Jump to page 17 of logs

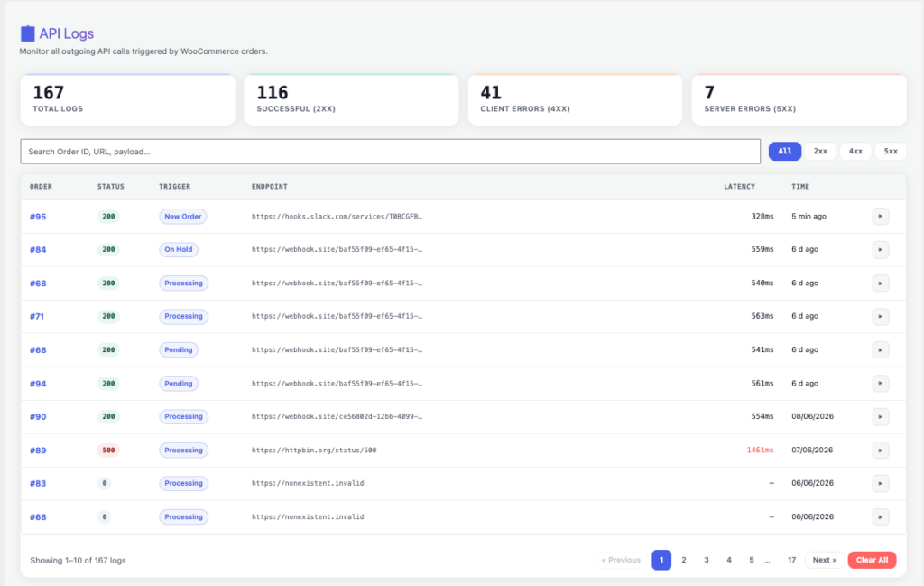pos(792,560)
